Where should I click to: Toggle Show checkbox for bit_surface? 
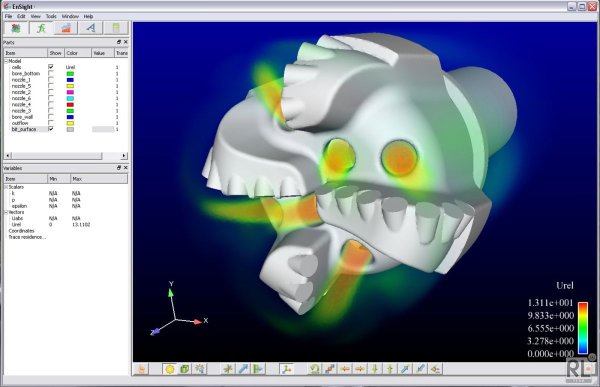coord(51,129)
